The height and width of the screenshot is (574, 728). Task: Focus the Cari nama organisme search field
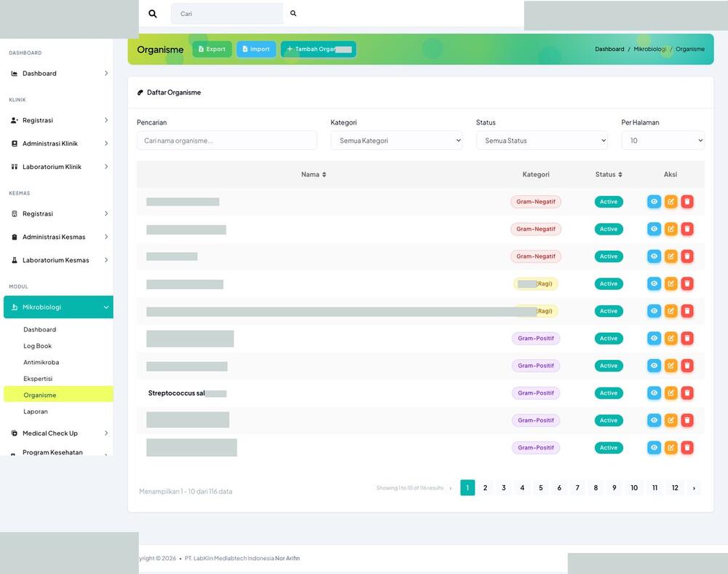[227, 141]
